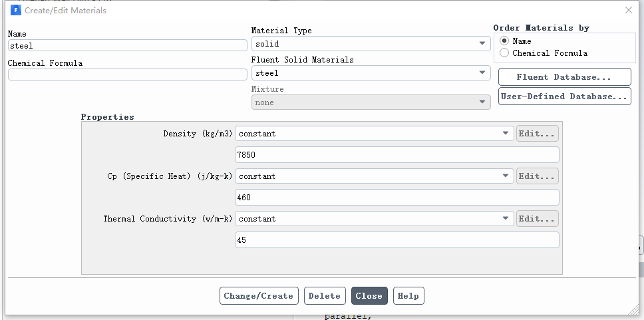
Task: Click the Close button at bottom
Action: point(369,296)
